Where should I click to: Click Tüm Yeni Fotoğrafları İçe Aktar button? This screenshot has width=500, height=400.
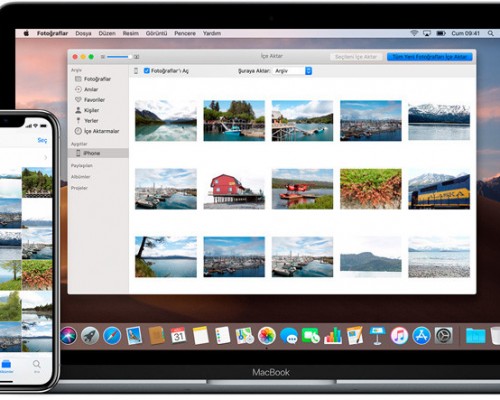429,57
